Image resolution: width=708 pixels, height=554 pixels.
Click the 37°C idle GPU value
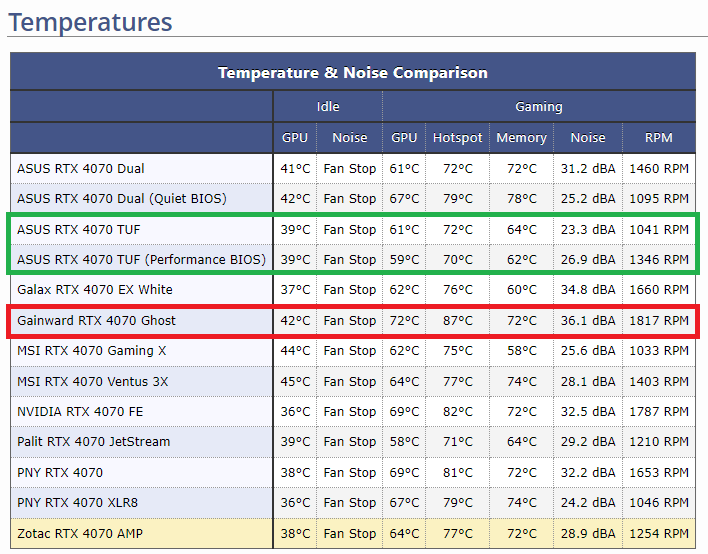pos(295,289)
